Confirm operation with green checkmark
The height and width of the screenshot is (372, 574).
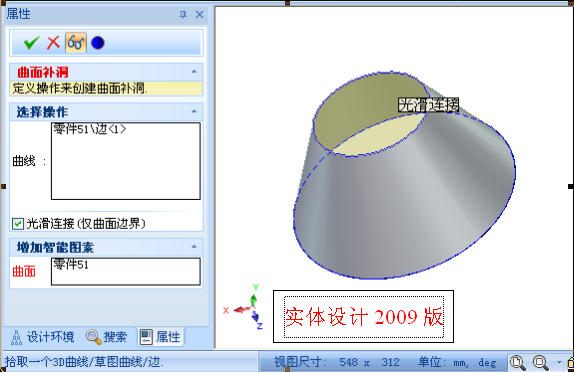pos(31,43)
